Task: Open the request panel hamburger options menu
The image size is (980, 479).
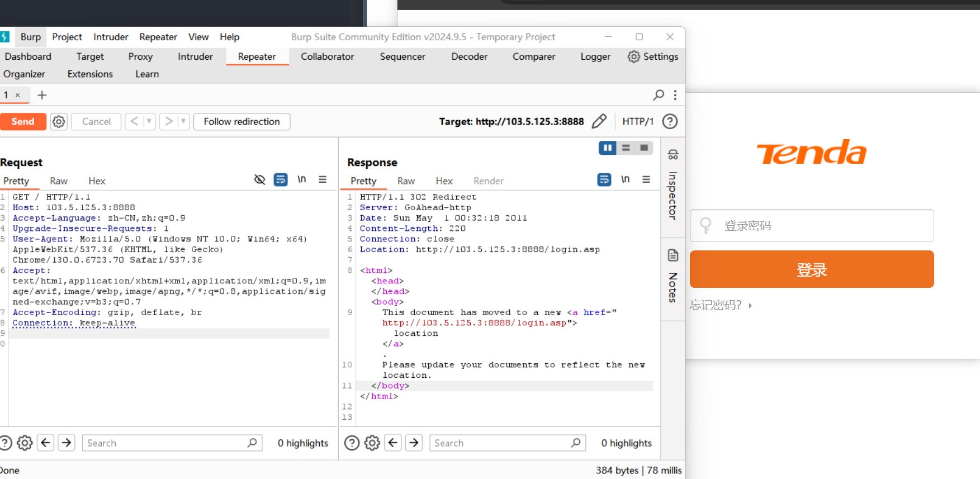Action: [323, 179]
